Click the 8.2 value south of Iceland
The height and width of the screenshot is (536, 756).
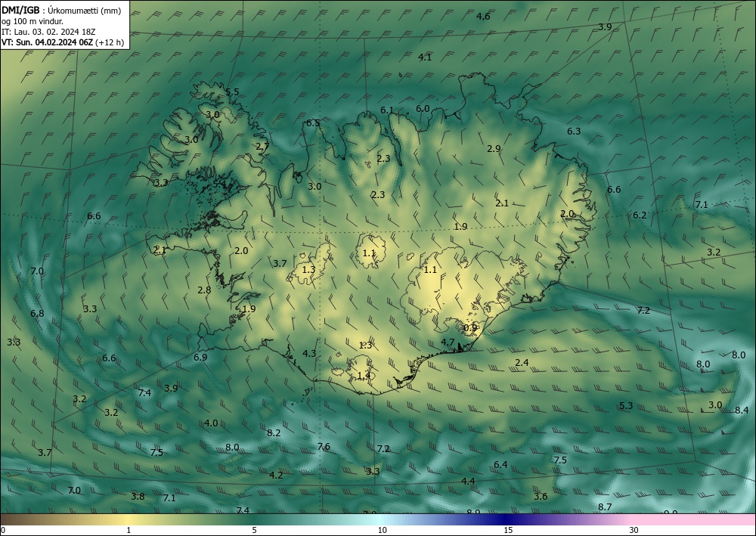pyautogui.click(x=274, y=433)
